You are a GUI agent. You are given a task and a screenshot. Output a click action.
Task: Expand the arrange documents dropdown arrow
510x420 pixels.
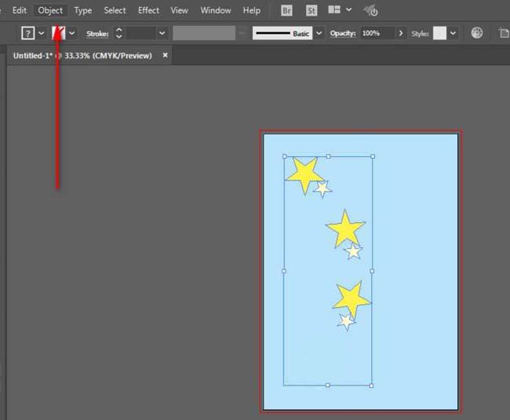coord(348,9)
